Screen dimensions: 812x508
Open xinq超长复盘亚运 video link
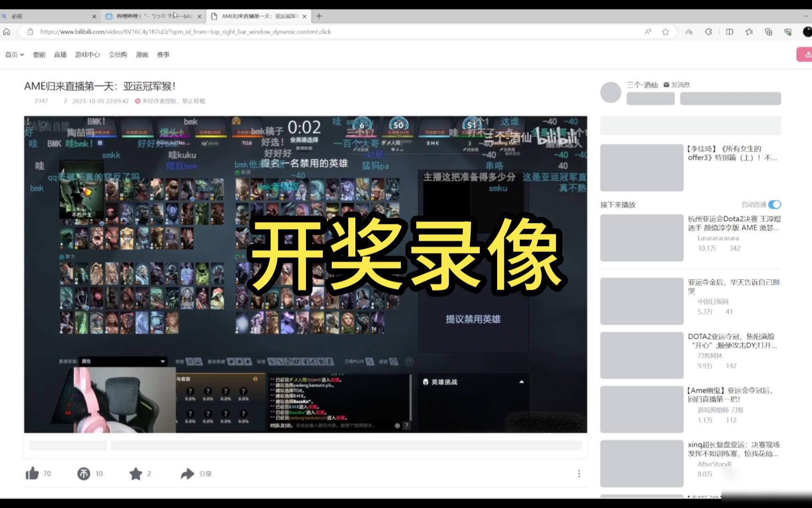point(734,449)
